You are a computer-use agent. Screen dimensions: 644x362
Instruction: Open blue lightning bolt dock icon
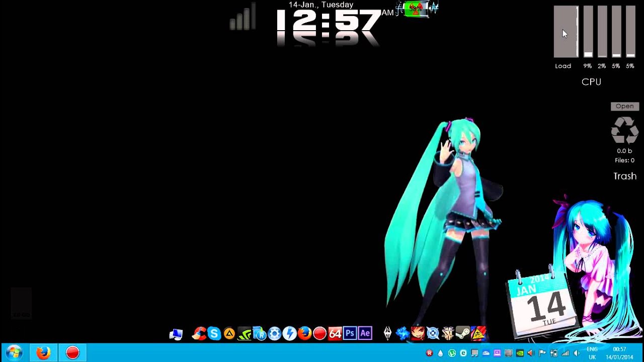pos(289,333)
